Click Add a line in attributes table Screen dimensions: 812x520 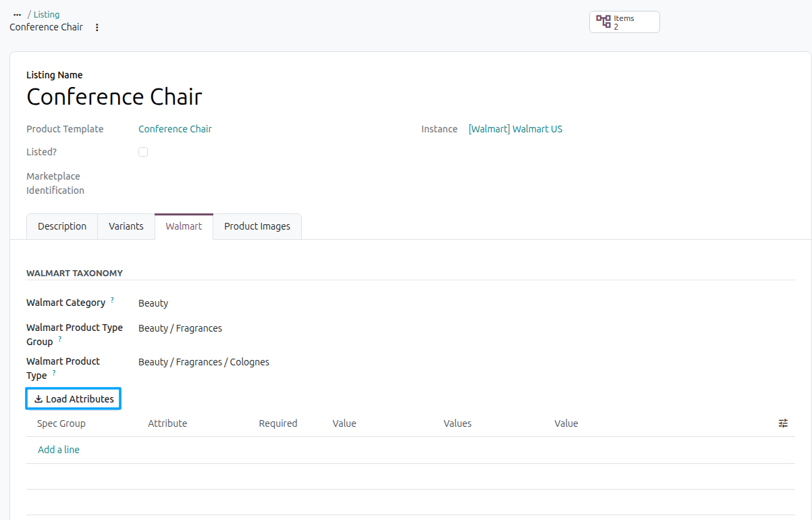point(59,450)
